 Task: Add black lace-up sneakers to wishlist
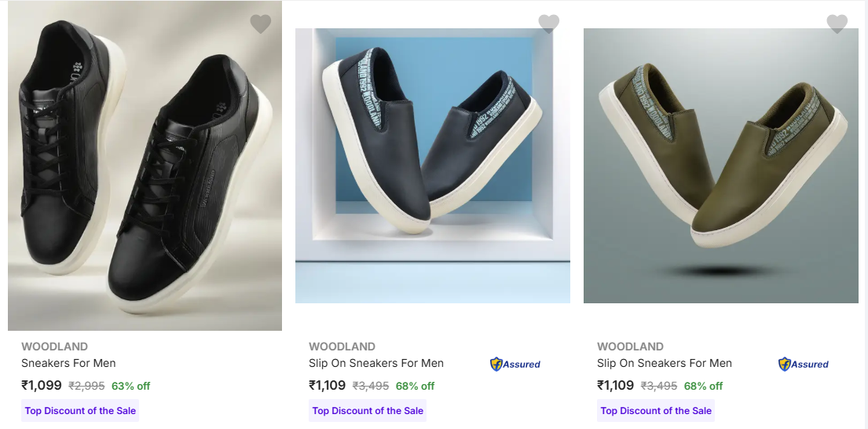tap(261, 24)
